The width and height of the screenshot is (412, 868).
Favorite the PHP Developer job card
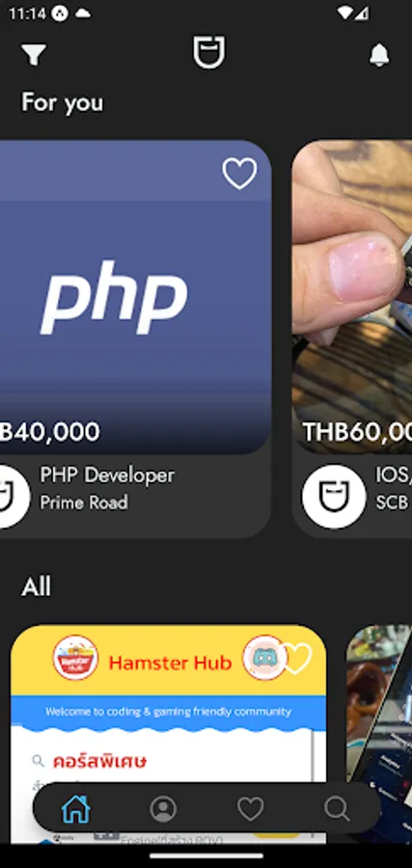[239, 174]
